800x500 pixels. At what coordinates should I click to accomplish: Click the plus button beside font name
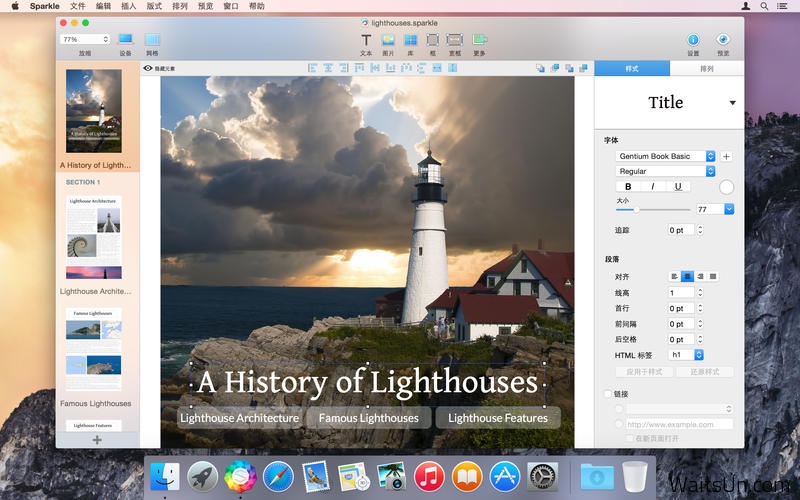click(x=726, y=157)
